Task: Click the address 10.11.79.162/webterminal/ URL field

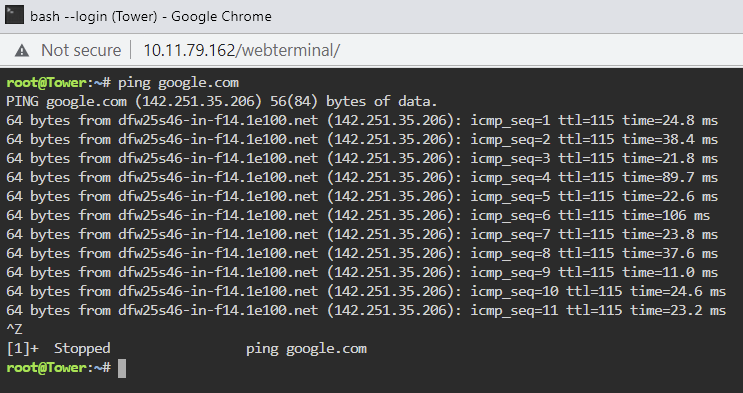Action: click(241, 50)
